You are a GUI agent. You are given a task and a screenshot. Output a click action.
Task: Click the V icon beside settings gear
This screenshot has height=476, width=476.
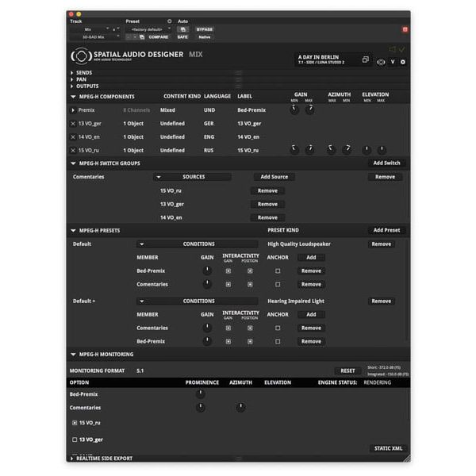(x=393, y=62)
